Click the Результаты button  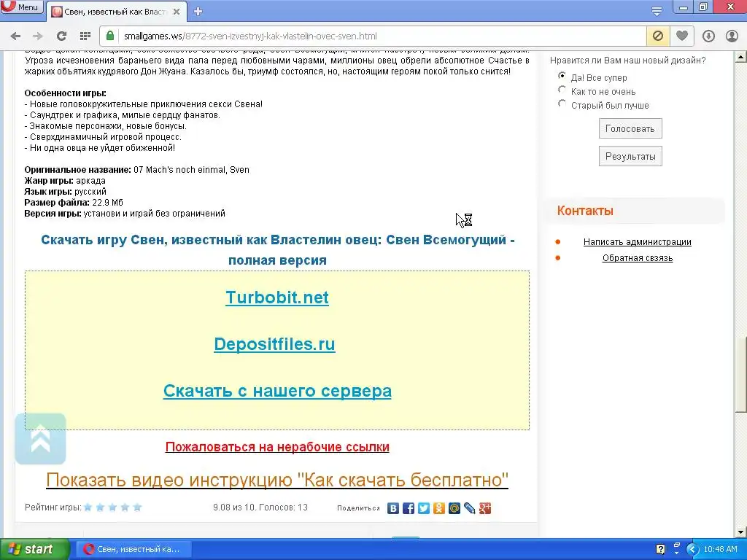click(630, 156)
